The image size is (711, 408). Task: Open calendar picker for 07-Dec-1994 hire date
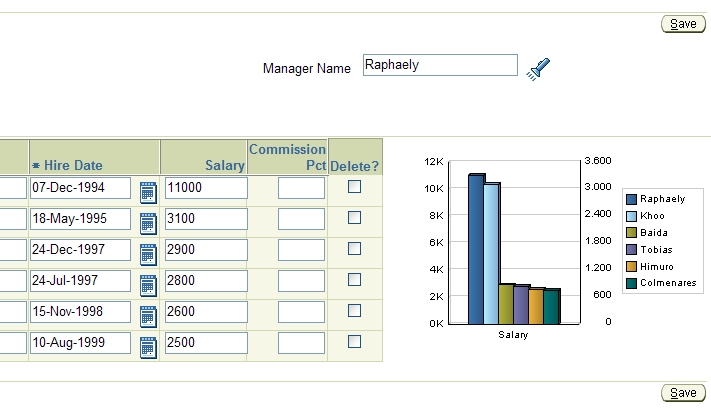148,191
